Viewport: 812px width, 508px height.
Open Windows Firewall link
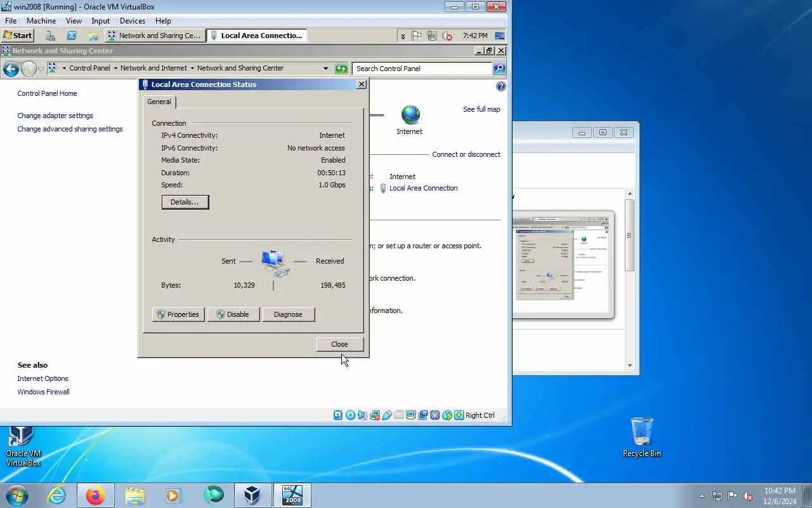click(x=43, y=392)
